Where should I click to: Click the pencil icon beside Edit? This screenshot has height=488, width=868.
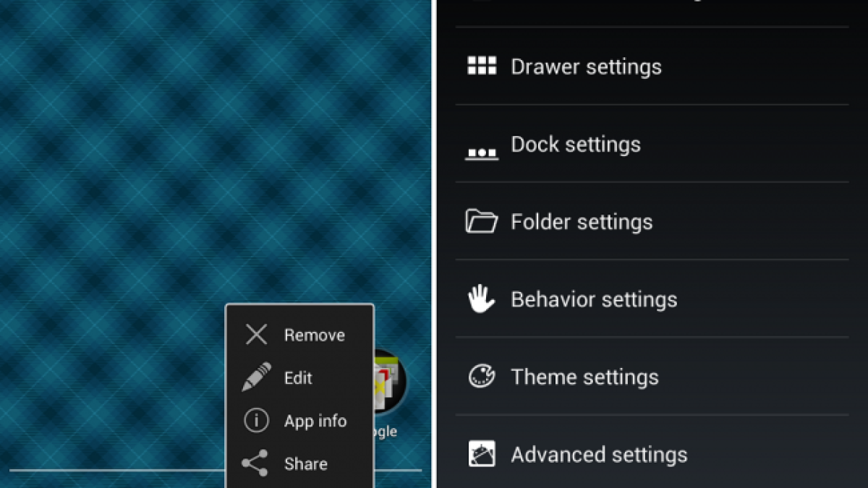click(256, 377)
